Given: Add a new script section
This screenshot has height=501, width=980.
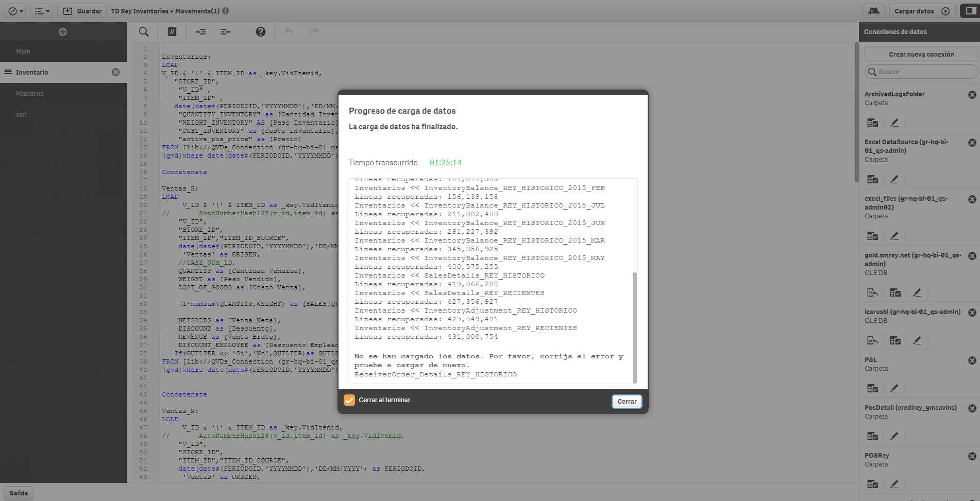Looking at the screenshot, I should click(63, 31).
